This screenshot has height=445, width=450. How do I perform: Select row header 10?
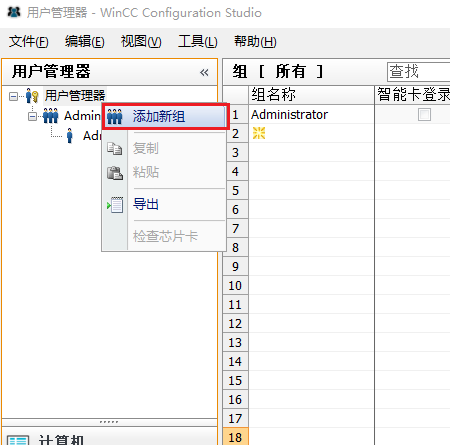[235, 286]
